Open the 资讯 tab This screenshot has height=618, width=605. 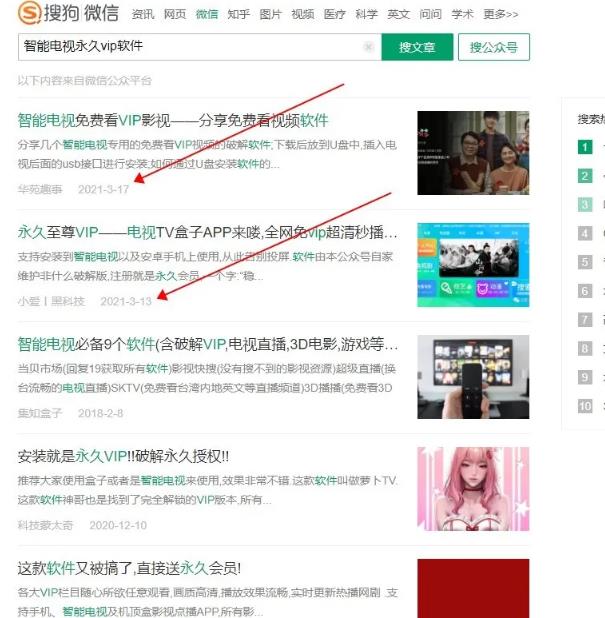point(143,15)
